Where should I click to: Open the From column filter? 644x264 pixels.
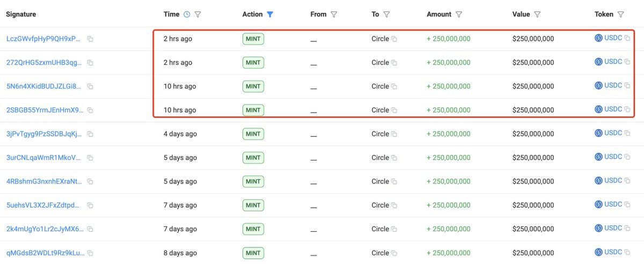click(334, 14)
